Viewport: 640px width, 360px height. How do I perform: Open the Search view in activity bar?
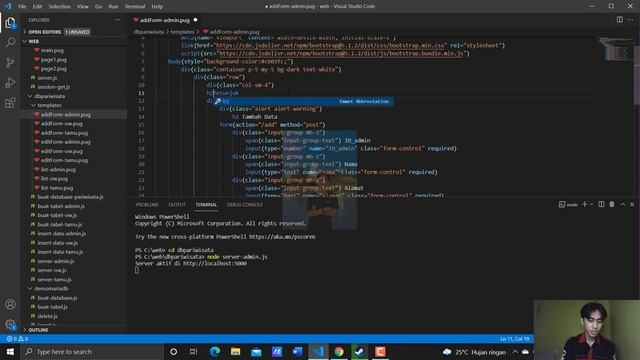pyautogui.click(x=10, y=42)
